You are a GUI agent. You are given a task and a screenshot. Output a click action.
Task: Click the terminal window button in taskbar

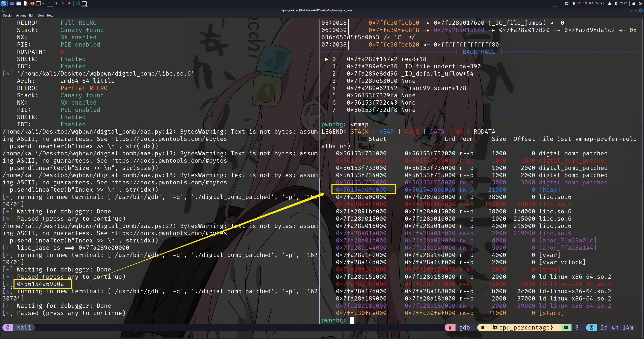pos(85,3)
